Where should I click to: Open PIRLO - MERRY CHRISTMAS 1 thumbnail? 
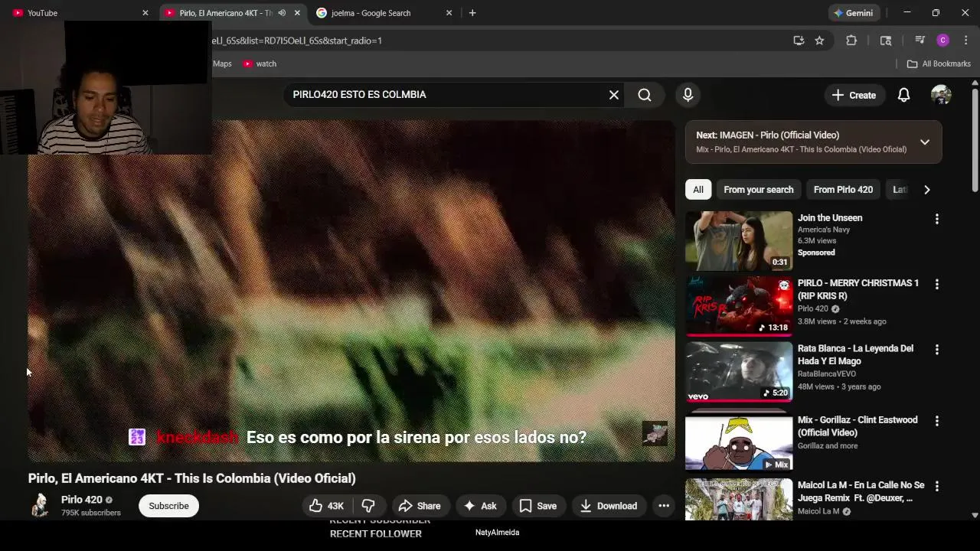[x=739, y=305]
